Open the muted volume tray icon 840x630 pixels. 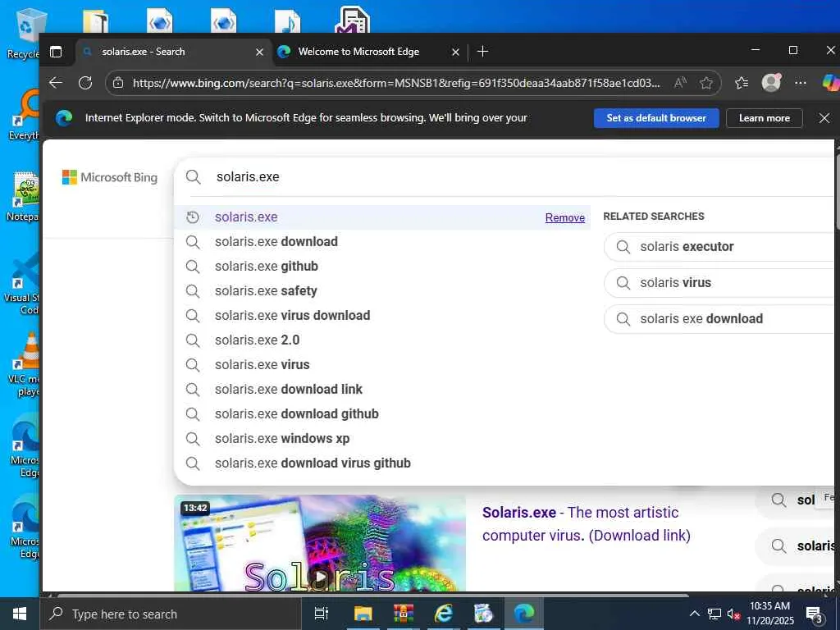733,614
